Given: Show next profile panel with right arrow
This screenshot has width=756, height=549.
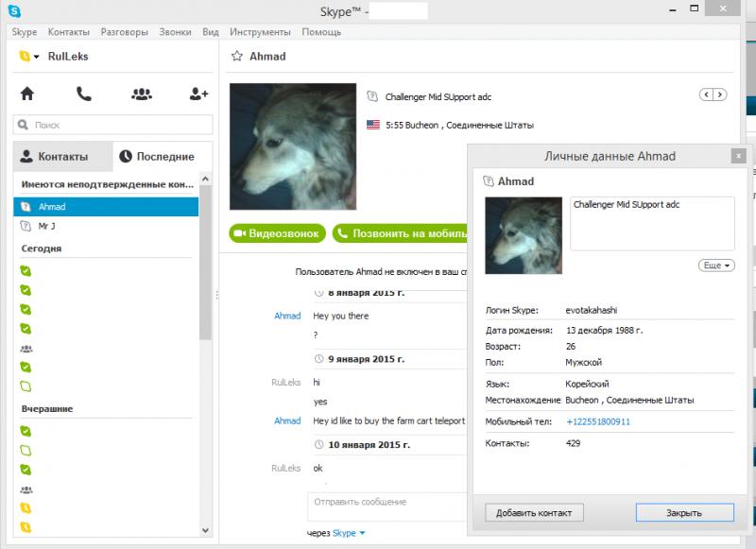Looking at the screenshot, I should [x=720, y=94].
